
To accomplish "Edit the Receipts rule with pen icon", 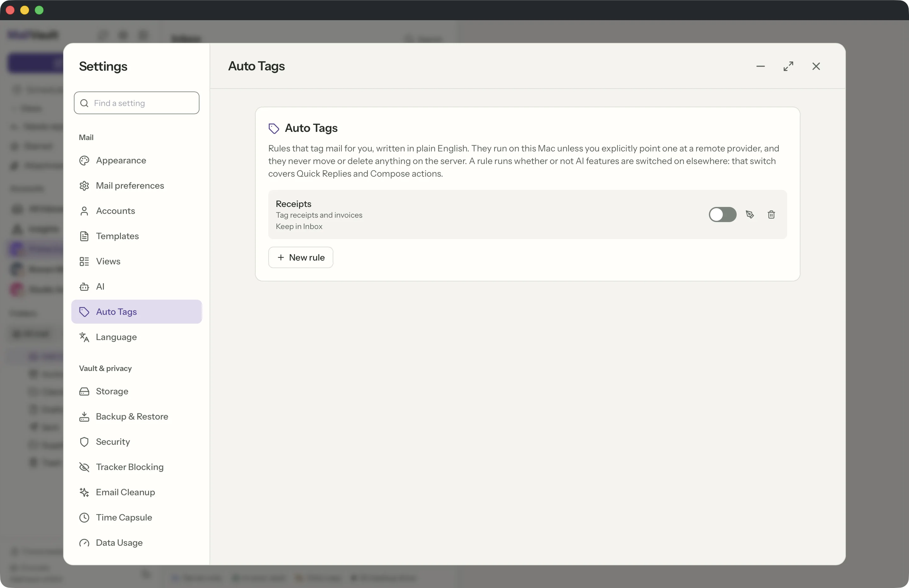I will 750,215.
